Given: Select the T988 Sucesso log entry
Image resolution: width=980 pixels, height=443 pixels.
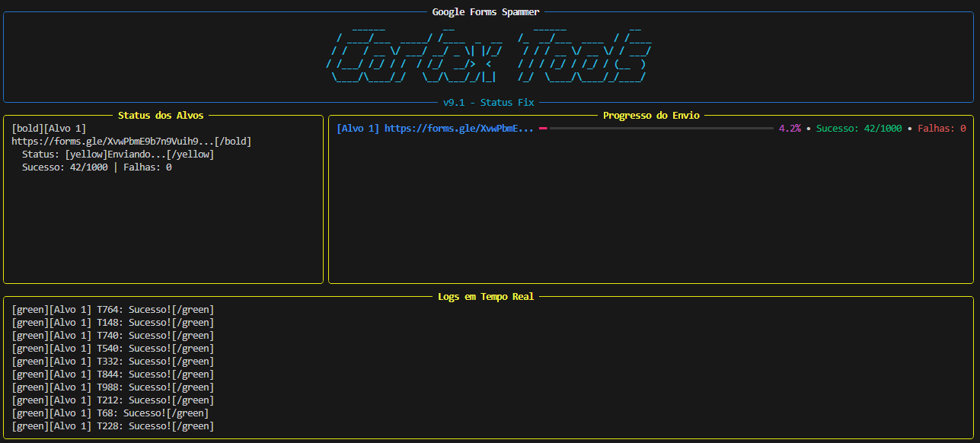Looking at the screenshot, I should pos(113,387).
